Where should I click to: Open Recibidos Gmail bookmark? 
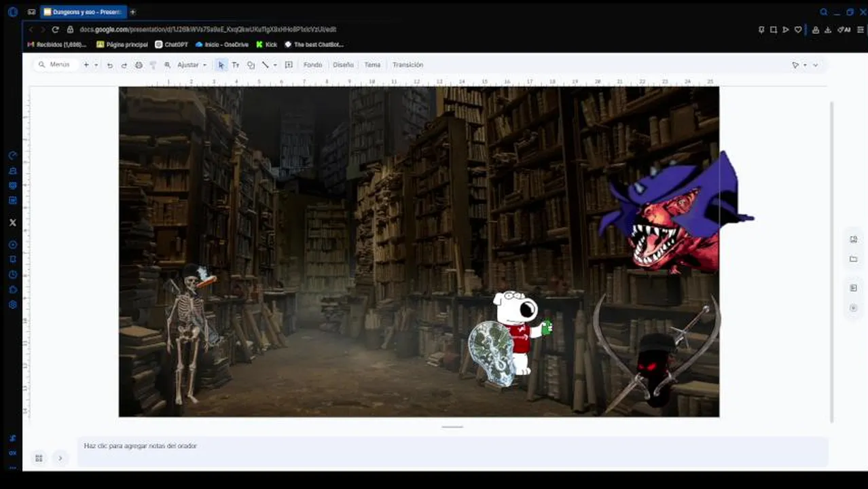click(x=57, y=44)
